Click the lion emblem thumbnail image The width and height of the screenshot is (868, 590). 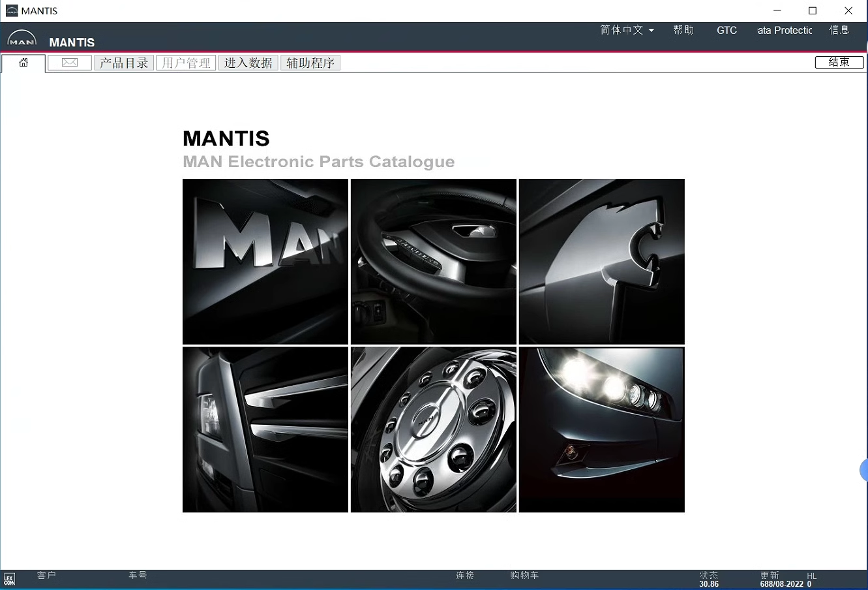[602, 262]
